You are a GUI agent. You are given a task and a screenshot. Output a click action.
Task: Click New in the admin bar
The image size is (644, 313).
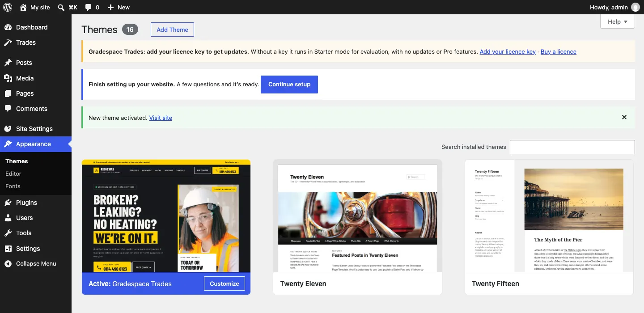pyautogui.click(x=123, y=7)
